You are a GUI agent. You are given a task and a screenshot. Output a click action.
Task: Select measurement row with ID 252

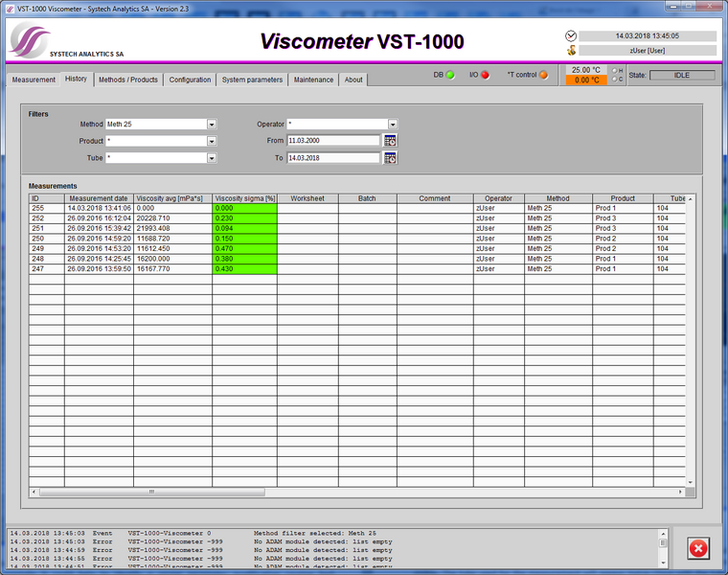[x=357, y=218]
